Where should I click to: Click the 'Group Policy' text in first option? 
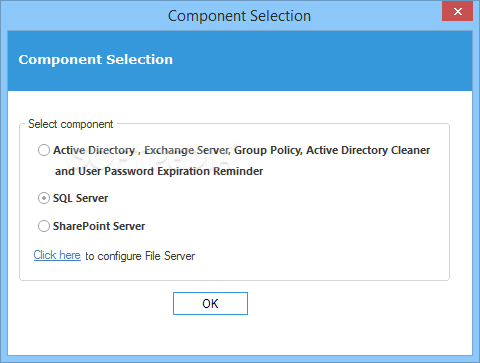pyautogui.click(x=268, y=150)
